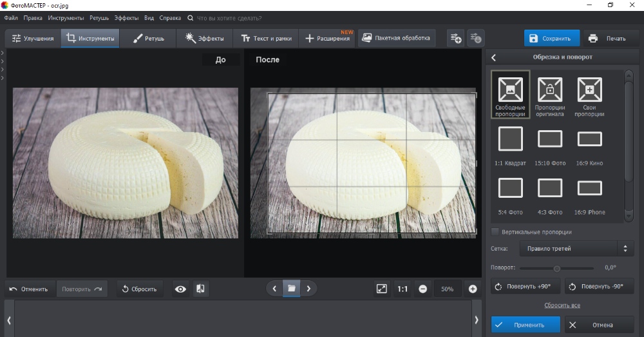Expand the bottom panel with right arrow
Viewport: 644px width, 337px height.
(476, 320)
